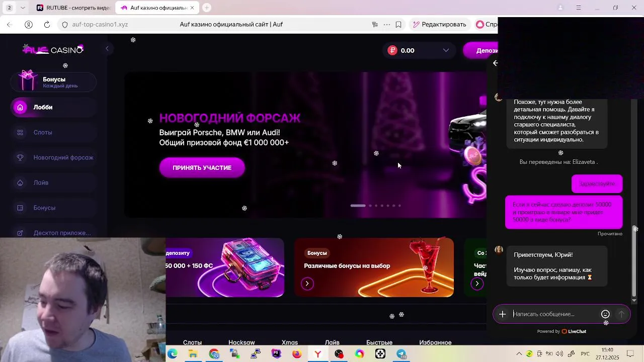This screenshot has height=362, width=644.
Task: Click the Yandex home button
Action: tap(29, 24)
